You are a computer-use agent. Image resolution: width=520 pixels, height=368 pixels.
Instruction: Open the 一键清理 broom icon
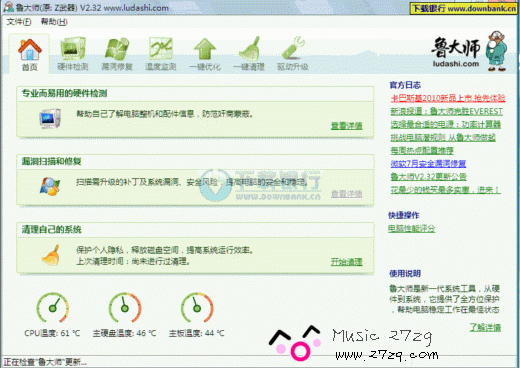point(249,49)
